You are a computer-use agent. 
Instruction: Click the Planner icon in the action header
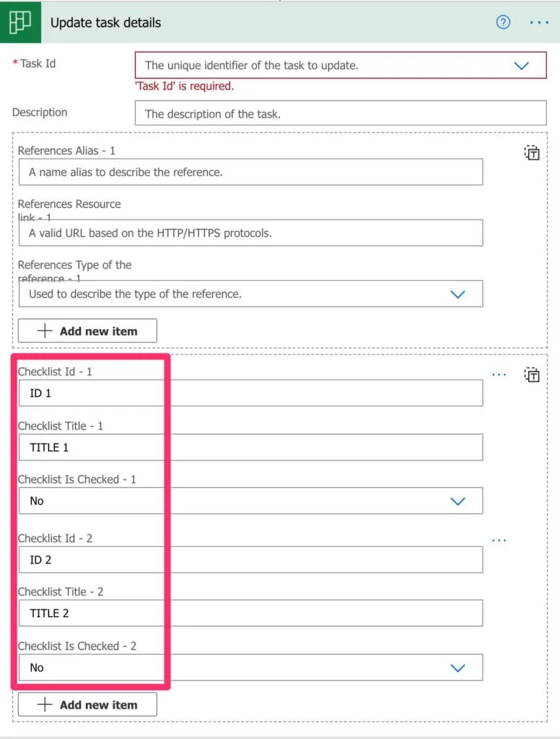[x=19, y=22]
